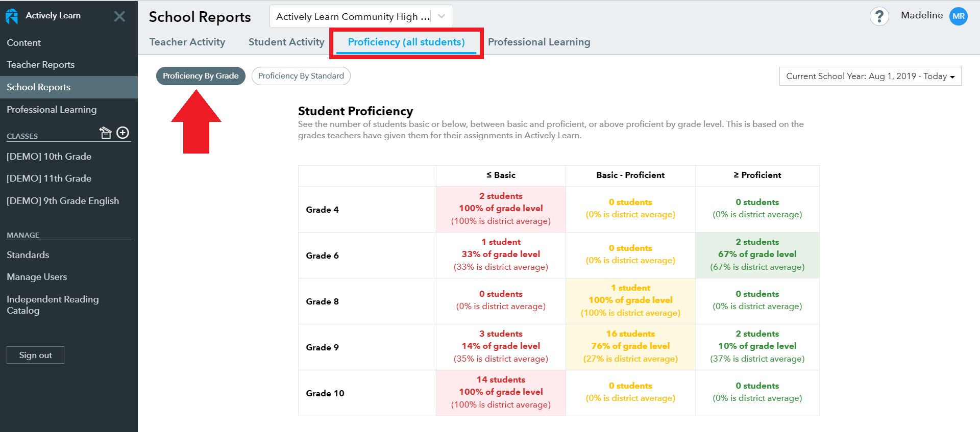The image size is (980, 432).
Task: Select the Proficiency By Grade pill
Action: [201, 76]
